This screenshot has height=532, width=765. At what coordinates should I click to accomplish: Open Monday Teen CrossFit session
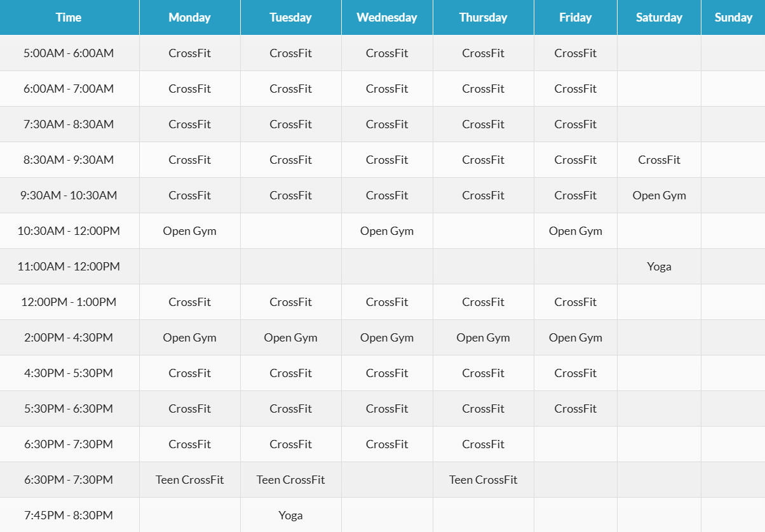click(x=189, y=480)
